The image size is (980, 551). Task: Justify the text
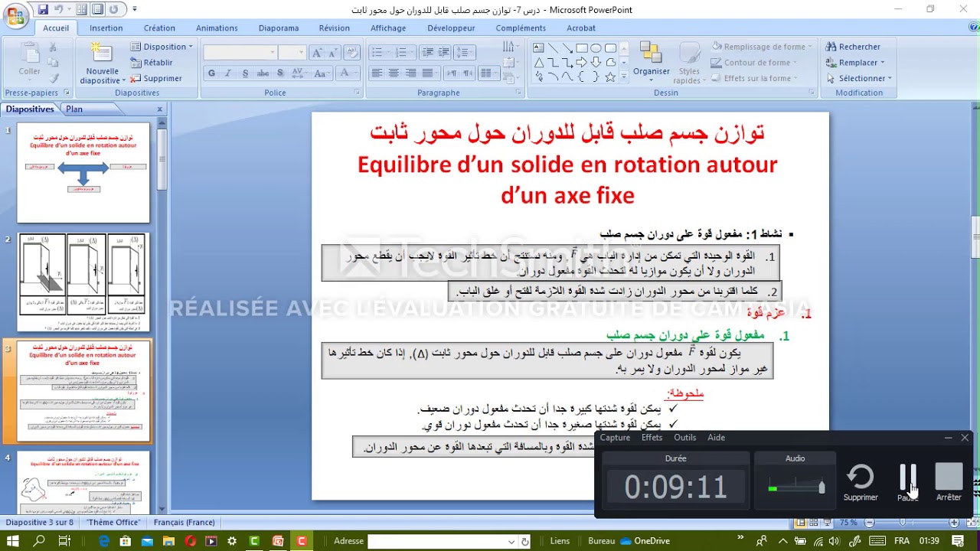[x=428, y=73]
